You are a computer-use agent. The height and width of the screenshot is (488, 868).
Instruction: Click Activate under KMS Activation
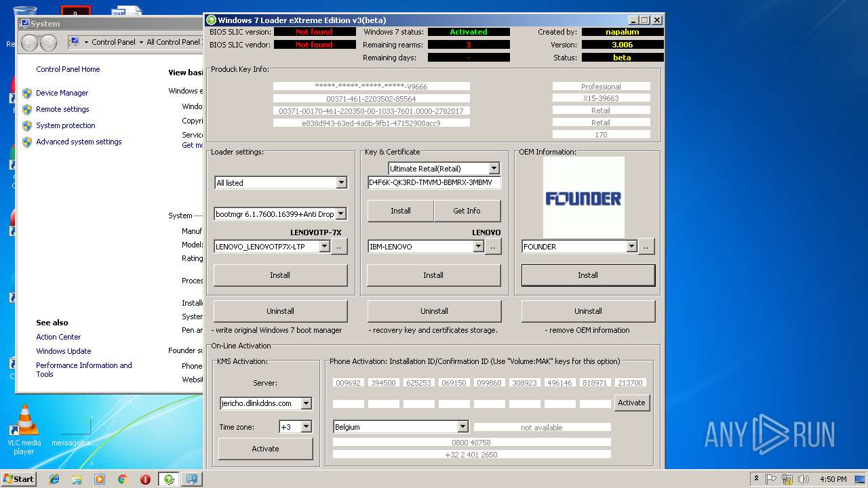(x=265, y=449)
